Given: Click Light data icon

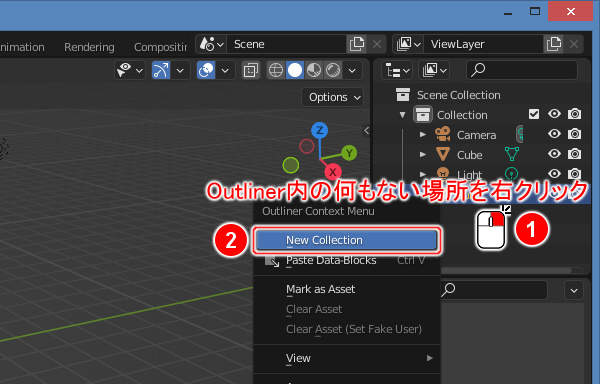Looking at the screenshot, I should tap(512, 174).
